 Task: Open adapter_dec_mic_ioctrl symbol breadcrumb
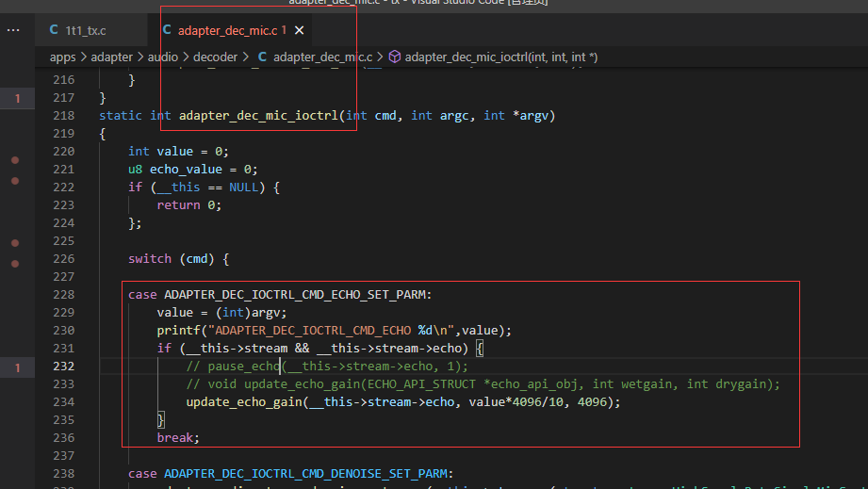coord(501,57)
